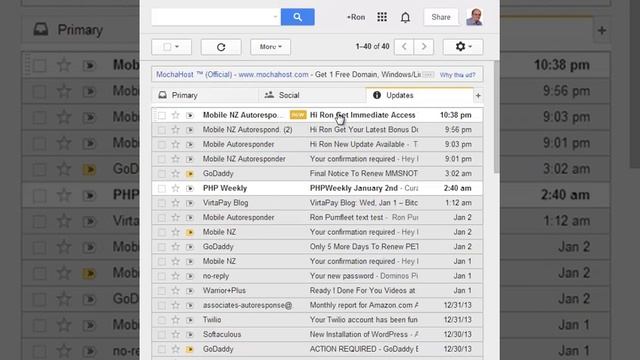The image size is (640, 360).
Task: Check the 10:38 pm Mobile NZ email
Action: [162, 116]
